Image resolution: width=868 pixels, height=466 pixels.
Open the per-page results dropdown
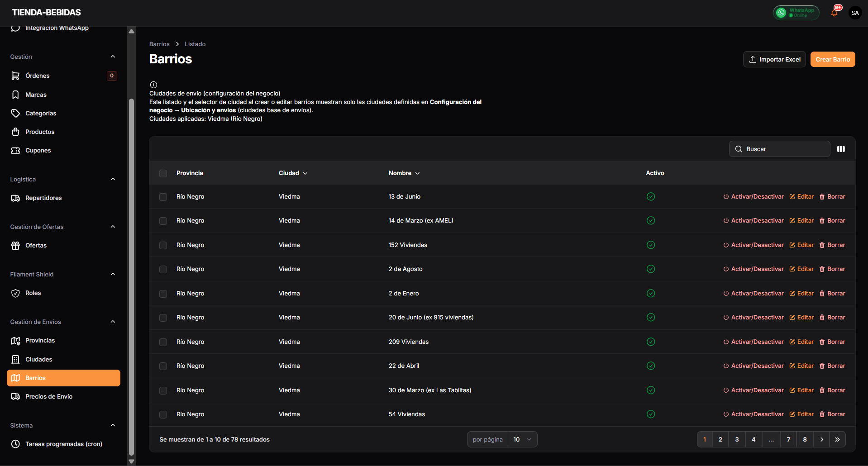[x=522, y=439]
